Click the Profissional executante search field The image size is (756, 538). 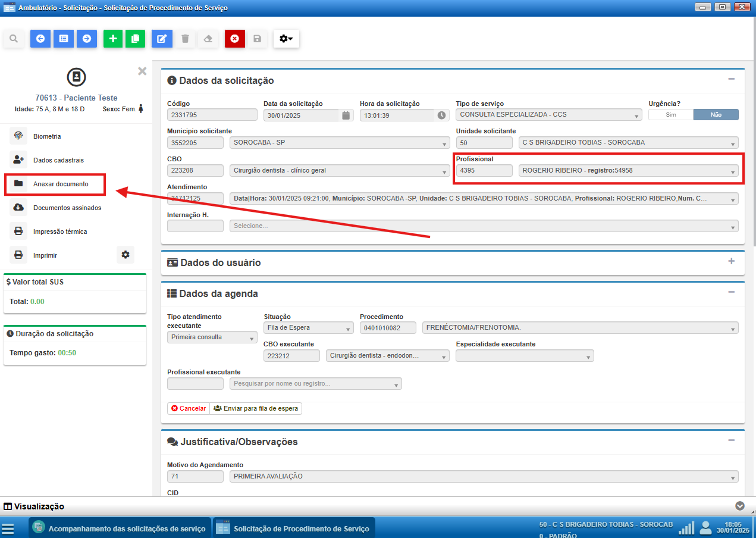[315, 384]
